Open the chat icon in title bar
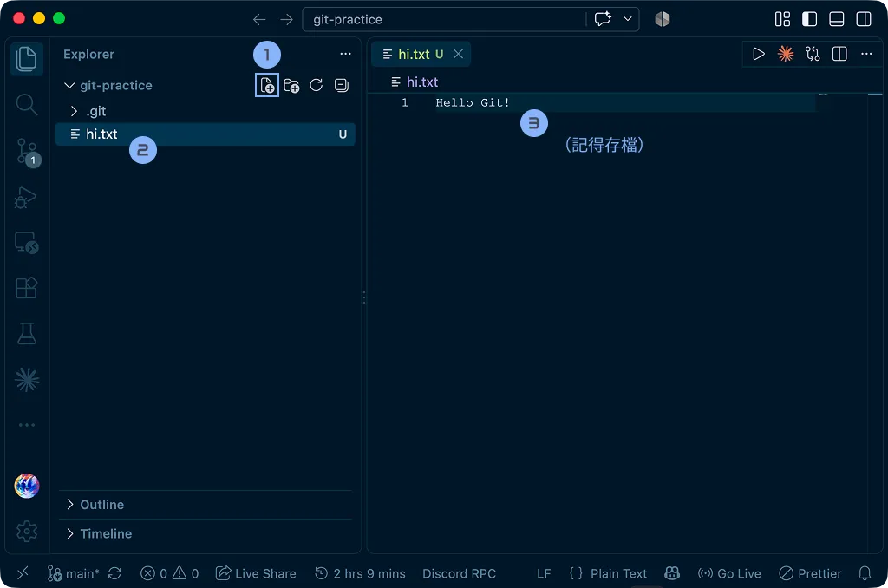The image size is (888, 588). click(603, 19)
